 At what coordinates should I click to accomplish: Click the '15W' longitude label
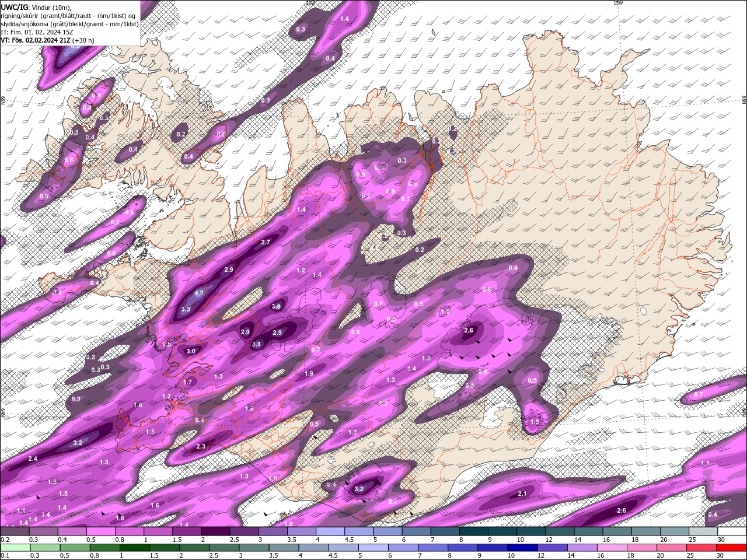(x=618, y=3)
